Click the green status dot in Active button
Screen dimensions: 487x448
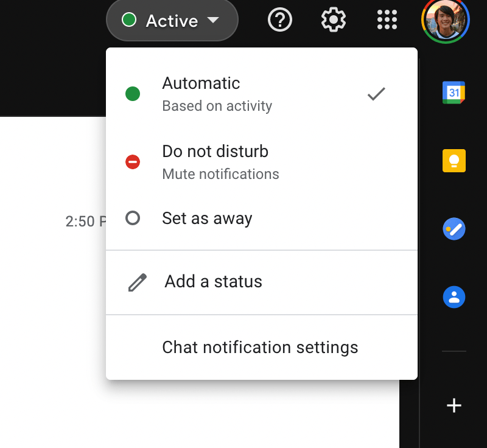click(129, 20)
